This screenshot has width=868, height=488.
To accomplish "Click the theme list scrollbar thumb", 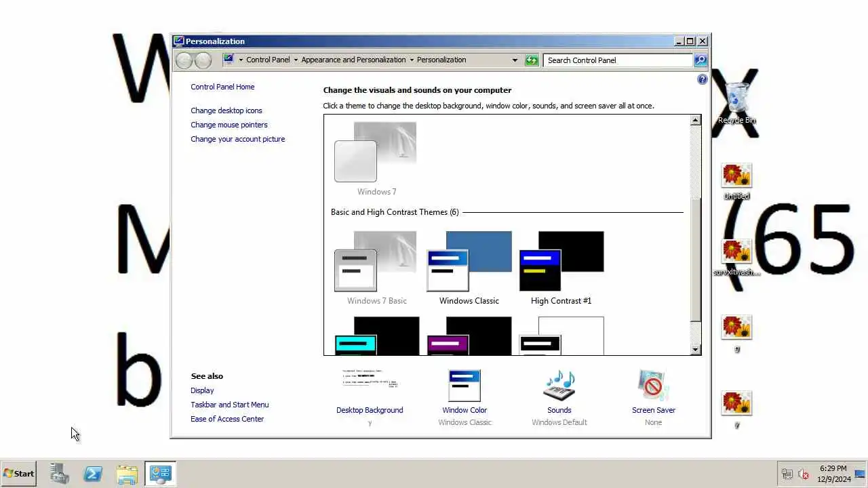I will (x=695, y=260).
